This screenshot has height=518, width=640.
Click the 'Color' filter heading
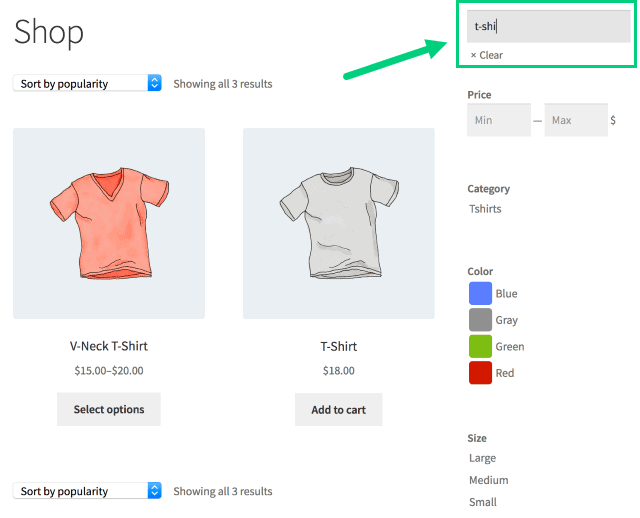click(480, 271)
